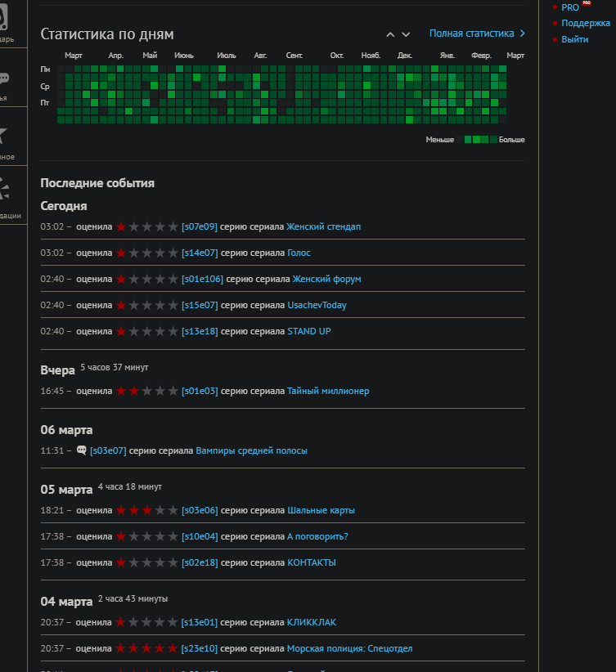Click the comment bubble icon under 06 марта
The height and width of the screenshot is (672, 616).
[x=81, y=450]
